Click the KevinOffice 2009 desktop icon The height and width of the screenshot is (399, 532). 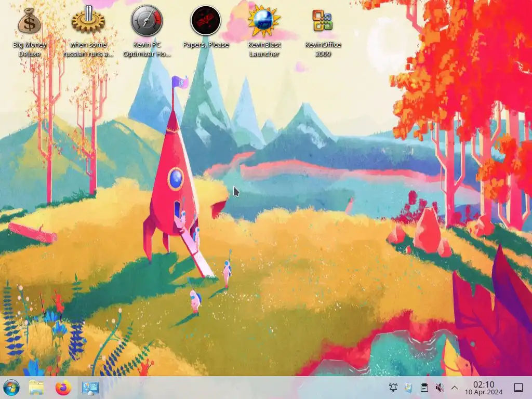(x=323, y=20)
